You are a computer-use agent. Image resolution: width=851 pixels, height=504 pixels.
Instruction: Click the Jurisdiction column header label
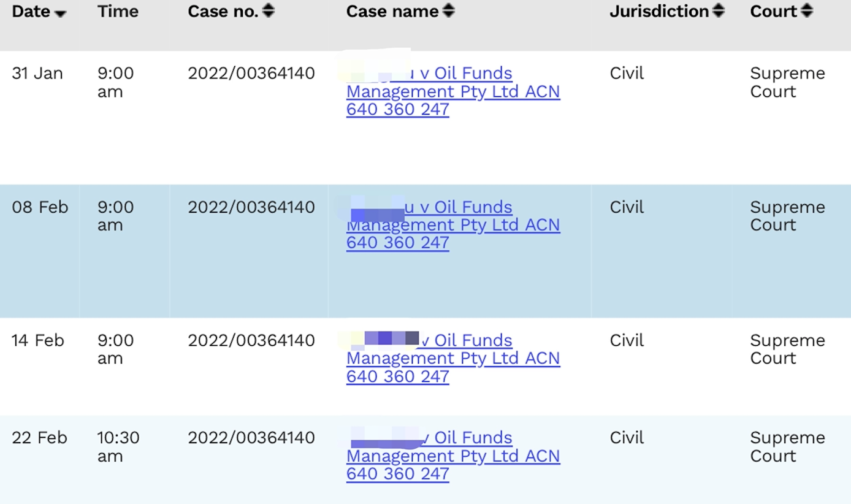659,12
